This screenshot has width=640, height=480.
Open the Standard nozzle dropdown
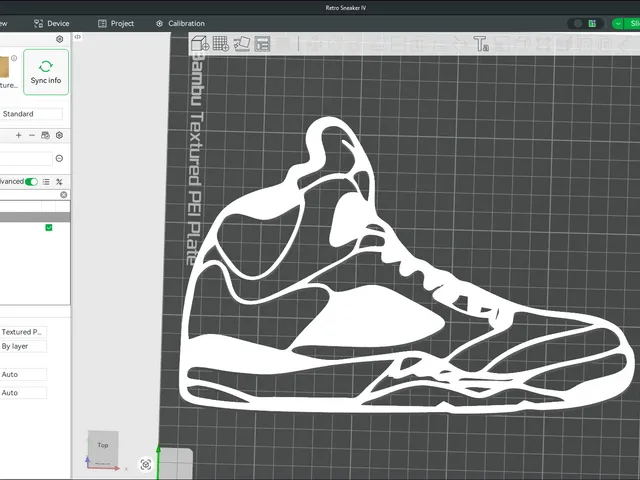point(31,114)
